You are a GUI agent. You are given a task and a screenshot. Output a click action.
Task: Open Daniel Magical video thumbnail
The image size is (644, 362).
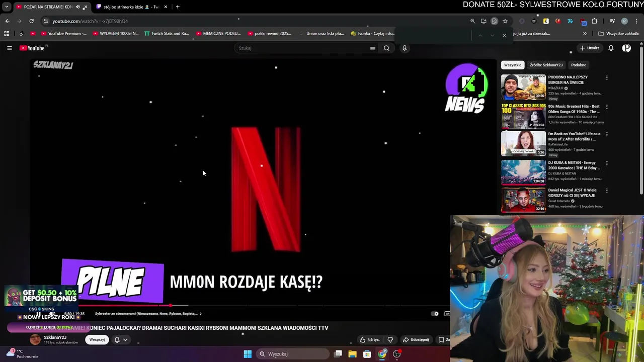pyautogui.click(x=523, y=200)
